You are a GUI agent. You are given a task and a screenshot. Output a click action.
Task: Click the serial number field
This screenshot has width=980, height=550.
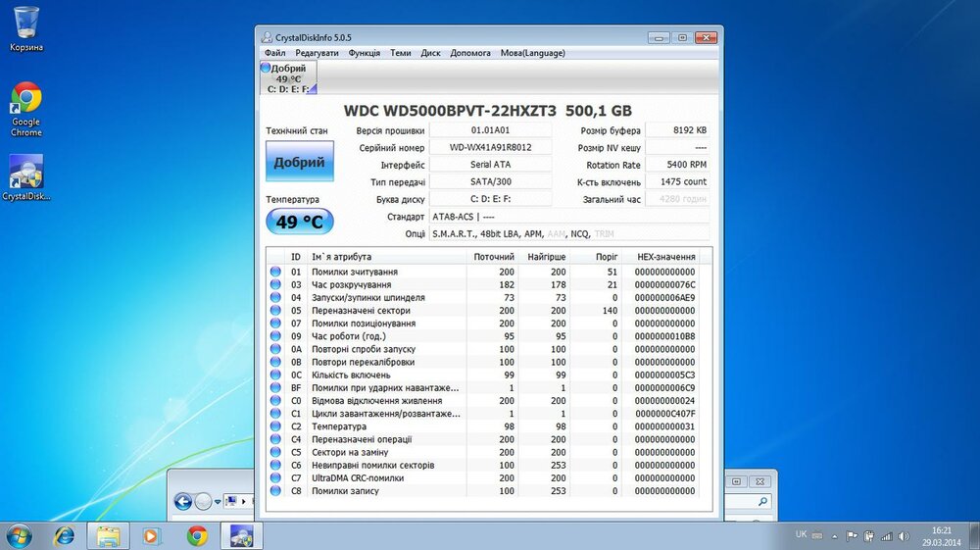[x=490, y=148]
